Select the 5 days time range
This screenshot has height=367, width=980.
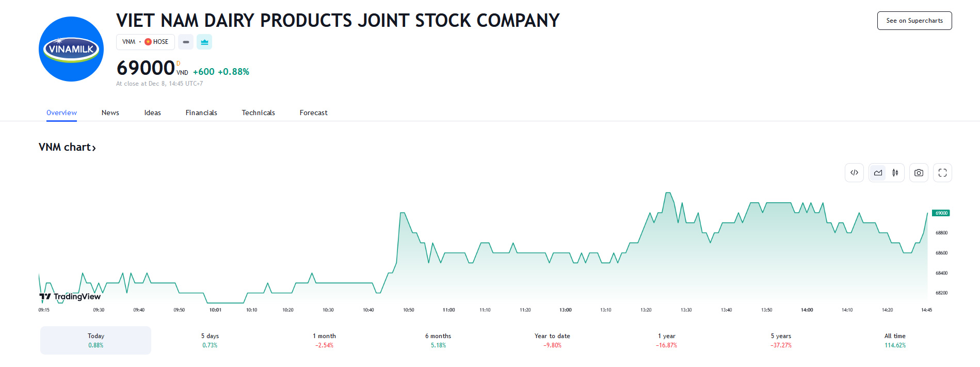click(210, 340)
